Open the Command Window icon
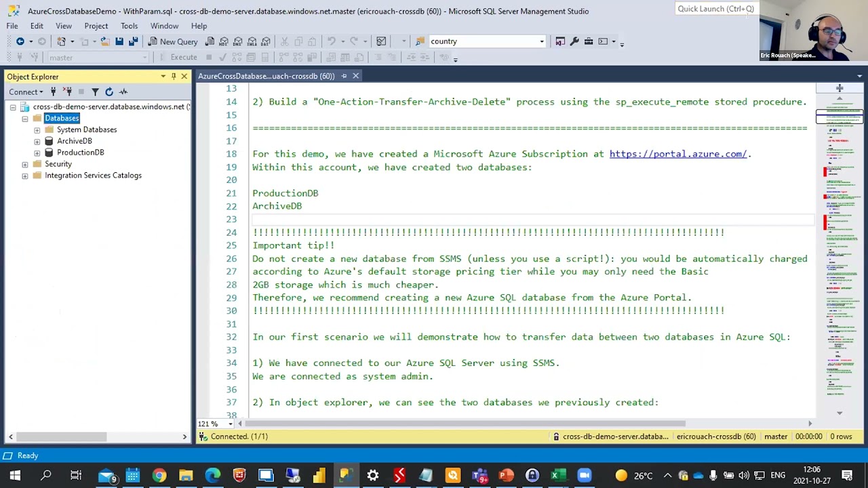868x488 pixels. tap(603, 41)
